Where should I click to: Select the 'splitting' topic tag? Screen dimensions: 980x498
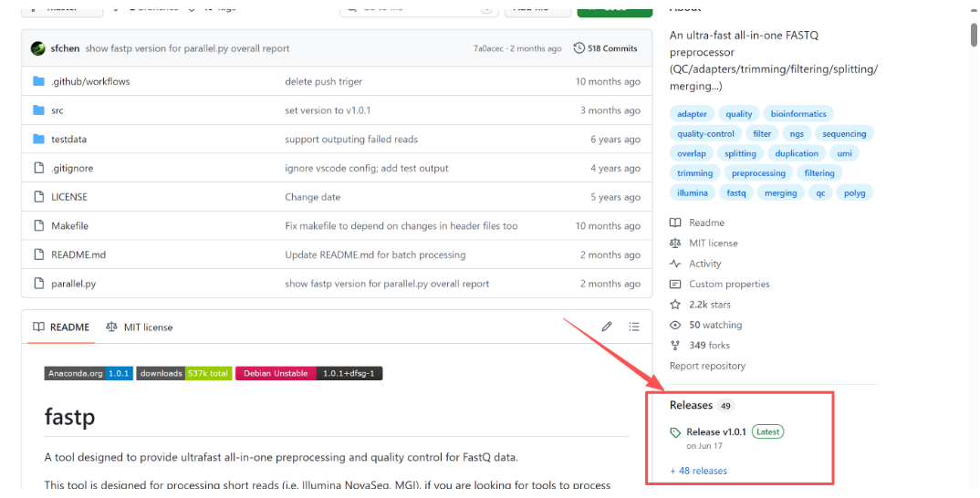point(740,153)
